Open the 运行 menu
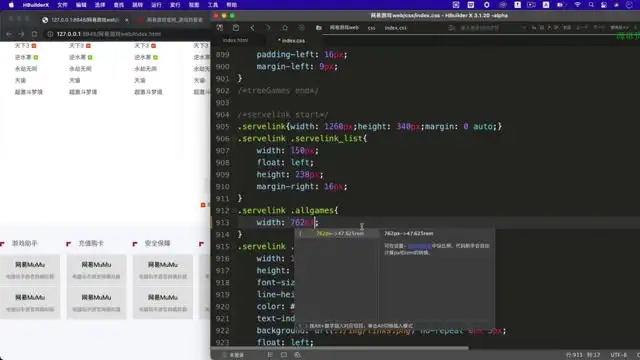Viewport: 640px width, 360px height. (x=156, y=5)
